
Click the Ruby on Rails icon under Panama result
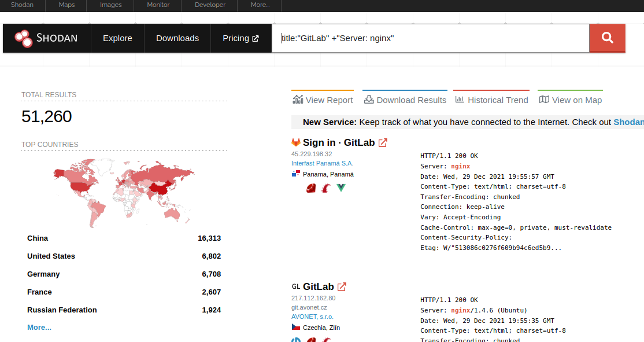click(x=326, y=187)
